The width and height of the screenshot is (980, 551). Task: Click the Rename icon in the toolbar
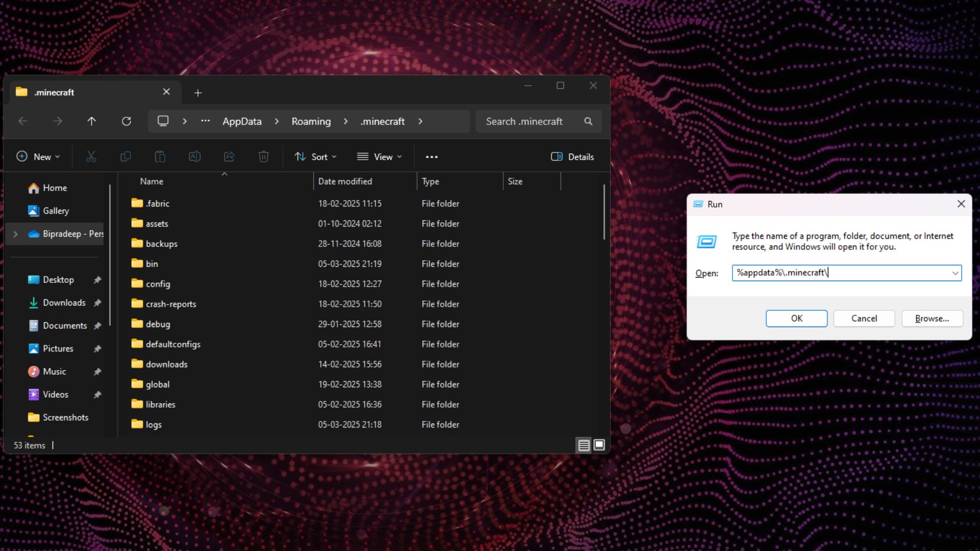coord(194,157)
